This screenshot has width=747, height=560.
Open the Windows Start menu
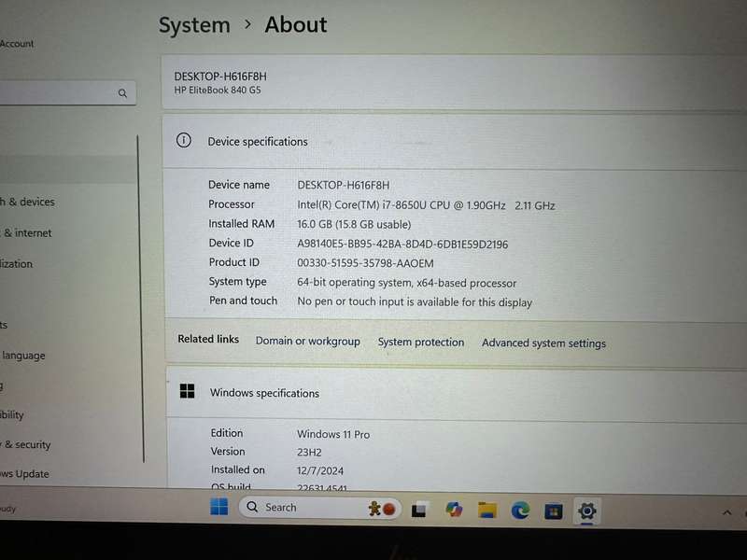coord(219,507)
